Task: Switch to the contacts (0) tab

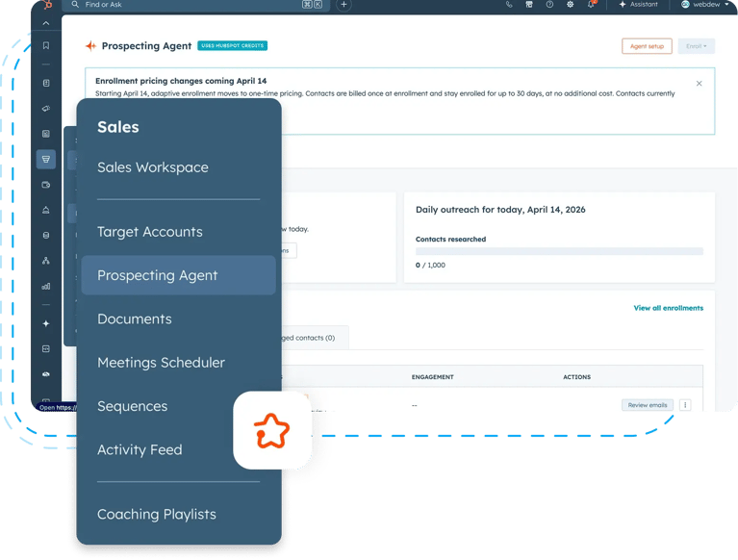Action: click(x=316, y=338)
